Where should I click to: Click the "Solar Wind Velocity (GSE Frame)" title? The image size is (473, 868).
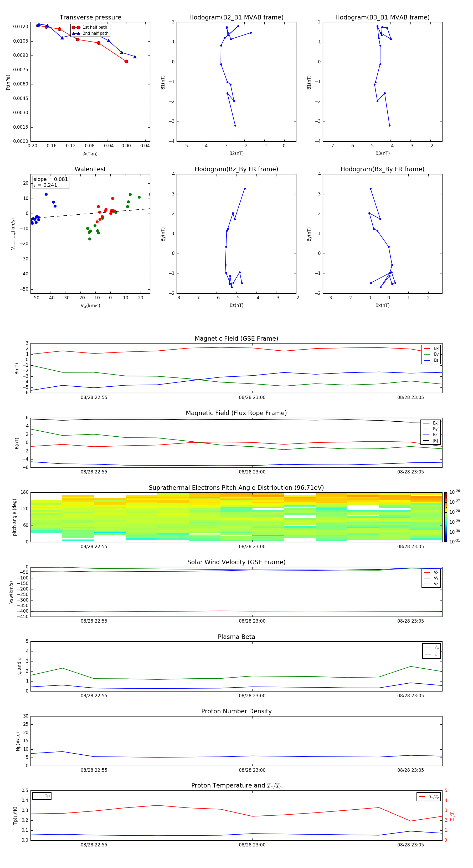[236, 562]
